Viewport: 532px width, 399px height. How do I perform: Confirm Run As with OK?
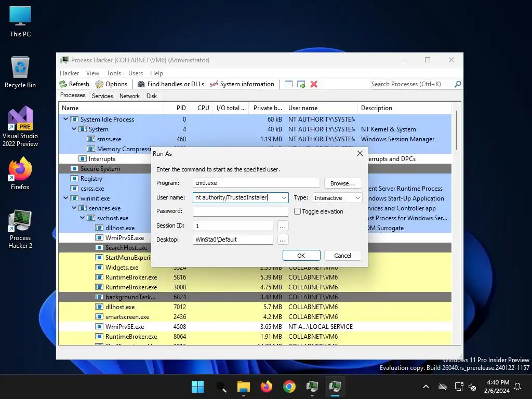301,256
